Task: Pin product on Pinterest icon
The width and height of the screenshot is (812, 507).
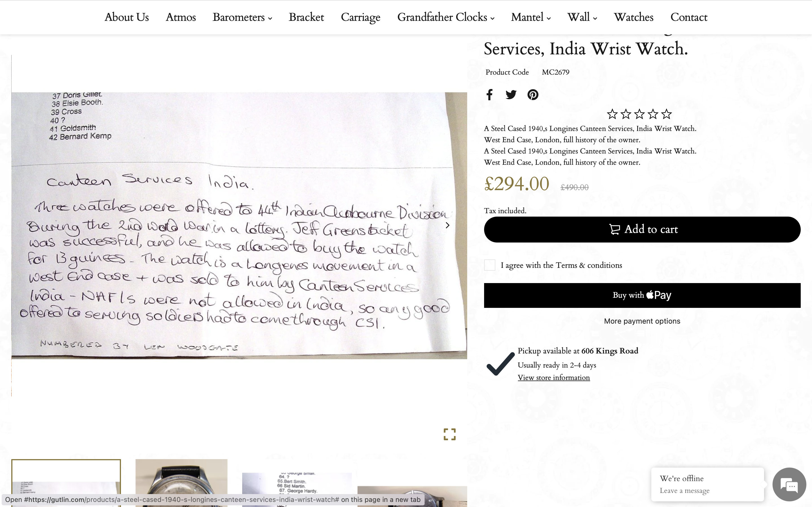Action: (x=533, y=95)
